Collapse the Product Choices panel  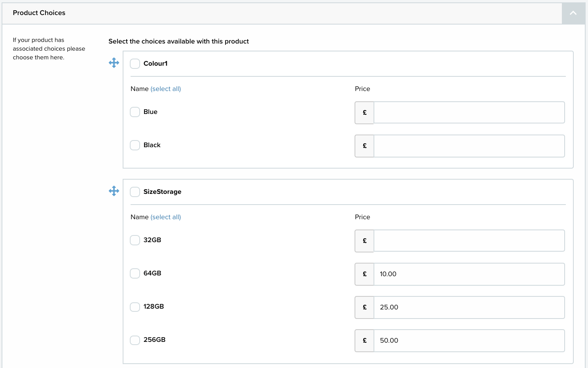573,13
